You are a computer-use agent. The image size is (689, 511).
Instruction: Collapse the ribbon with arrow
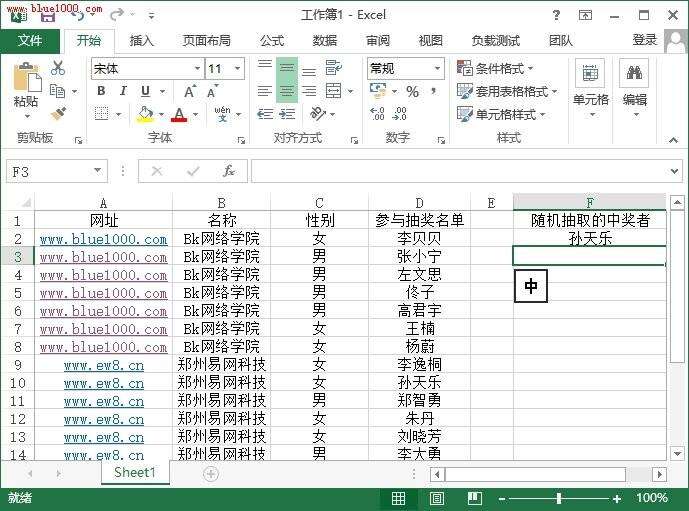point(673,140)
